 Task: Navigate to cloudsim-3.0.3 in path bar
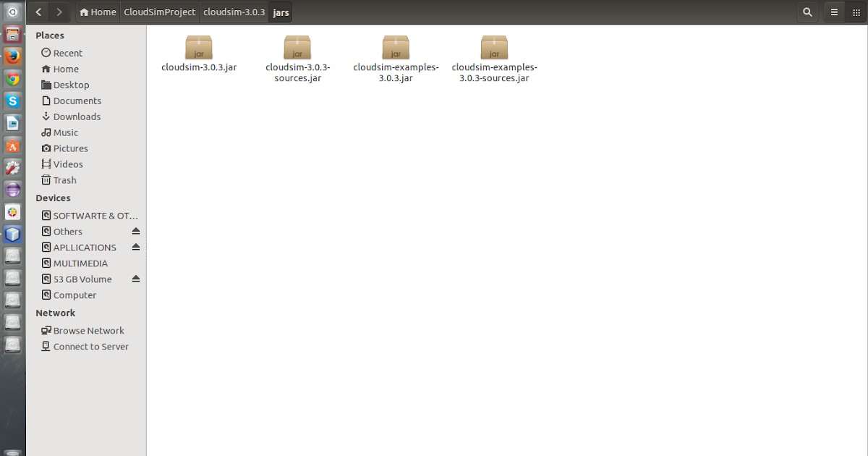click(x=234, y=12)
